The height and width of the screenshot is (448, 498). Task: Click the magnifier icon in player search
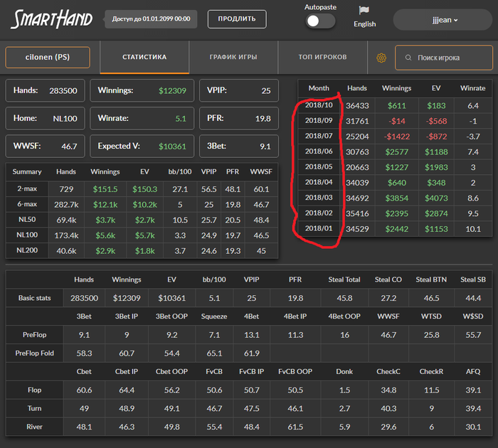coord(408,58)
